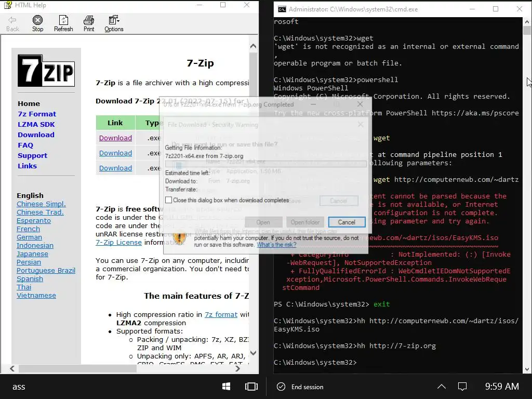The image size is (532, 399).
Task: Click the greyed Open button in download dialog
Action: click(x=263, y=222)
